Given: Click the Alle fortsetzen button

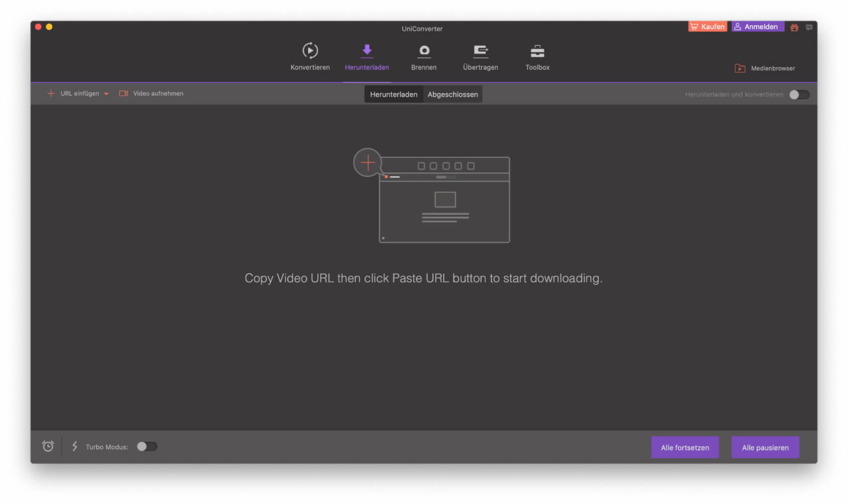Looking at the screenshot, I should [685, 448].
